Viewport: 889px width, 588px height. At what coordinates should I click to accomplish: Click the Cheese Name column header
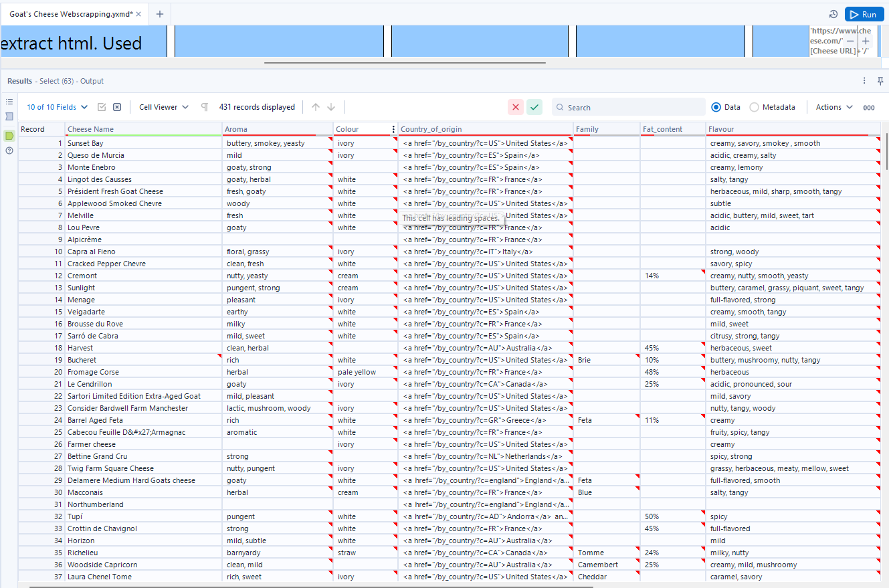pos(144,129)
